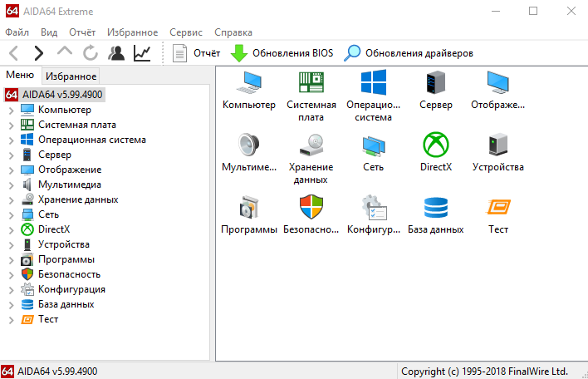
Task: Open the База данных icon in right pane
Action: 436,207
